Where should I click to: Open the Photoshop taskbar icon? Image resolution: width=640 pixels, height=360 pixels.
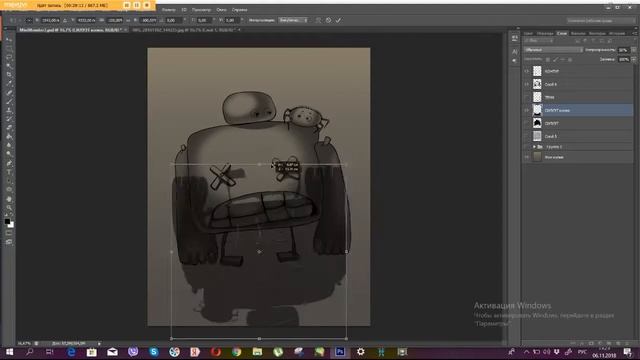pos(340,352)
